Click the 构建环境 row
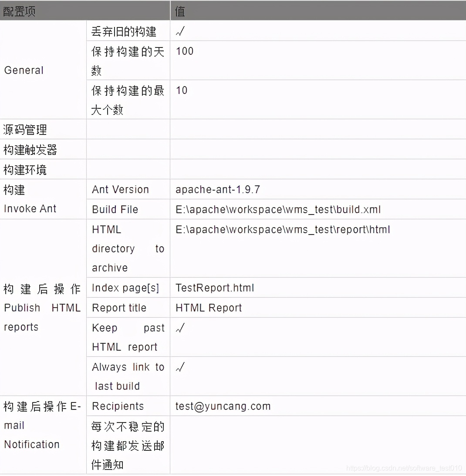This screenshot has width=466, height=476. click(24, 170)
